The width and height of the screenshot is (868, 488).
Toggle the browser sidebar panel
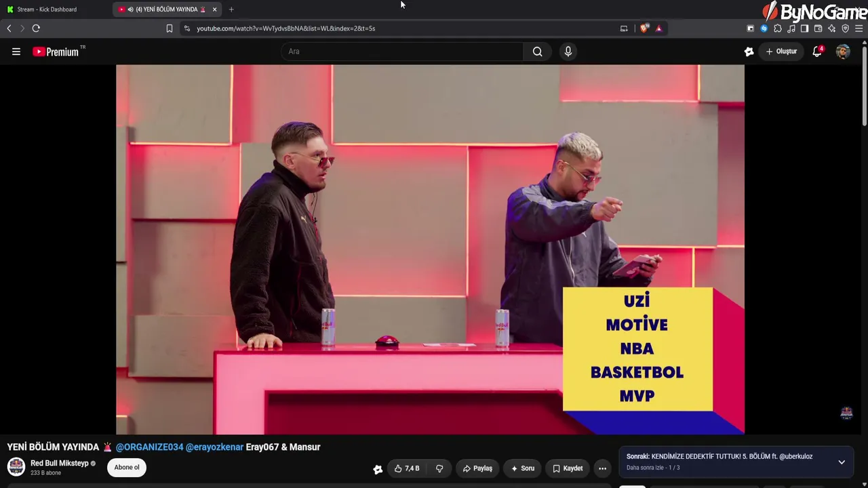pyautogui.click(x=804, y=28)
